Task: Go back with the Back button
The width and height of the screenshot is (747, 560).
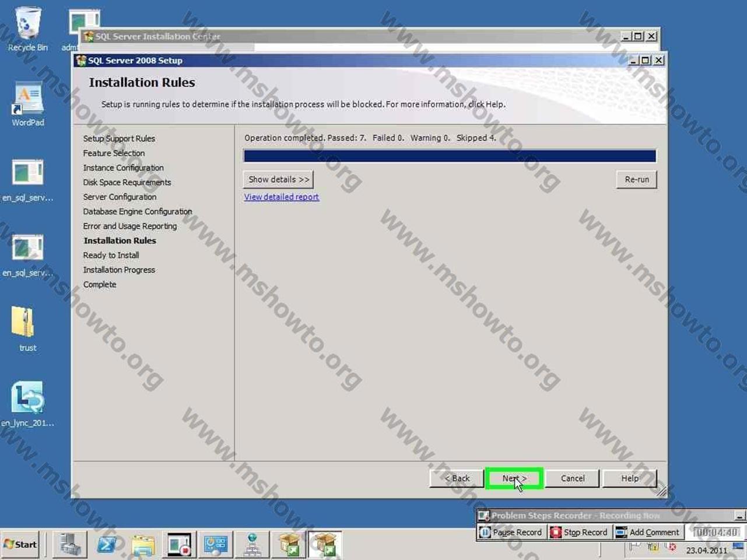Action: pos(457,478)
